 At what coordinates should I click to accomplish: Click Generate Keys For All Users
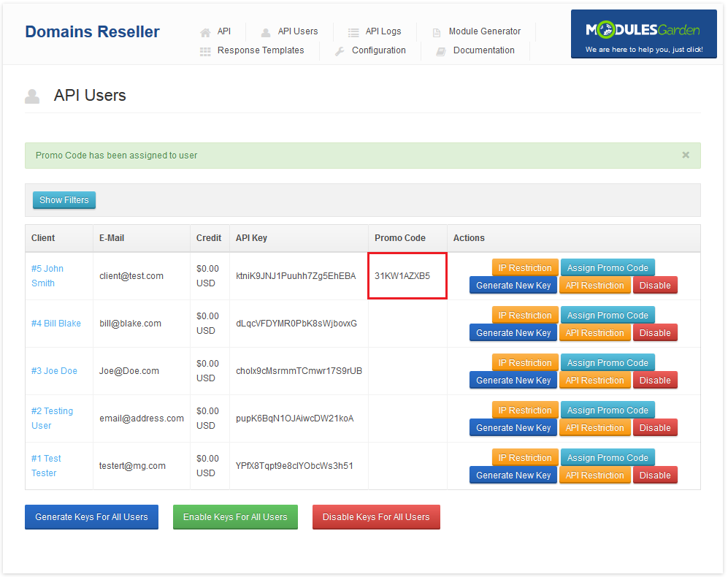coord(91,517)
